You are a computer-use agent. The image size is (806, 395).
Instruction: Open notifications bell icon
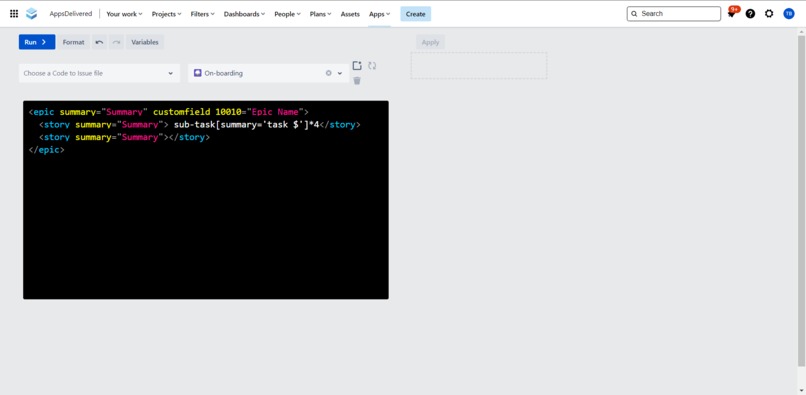[x=732, y=14]
